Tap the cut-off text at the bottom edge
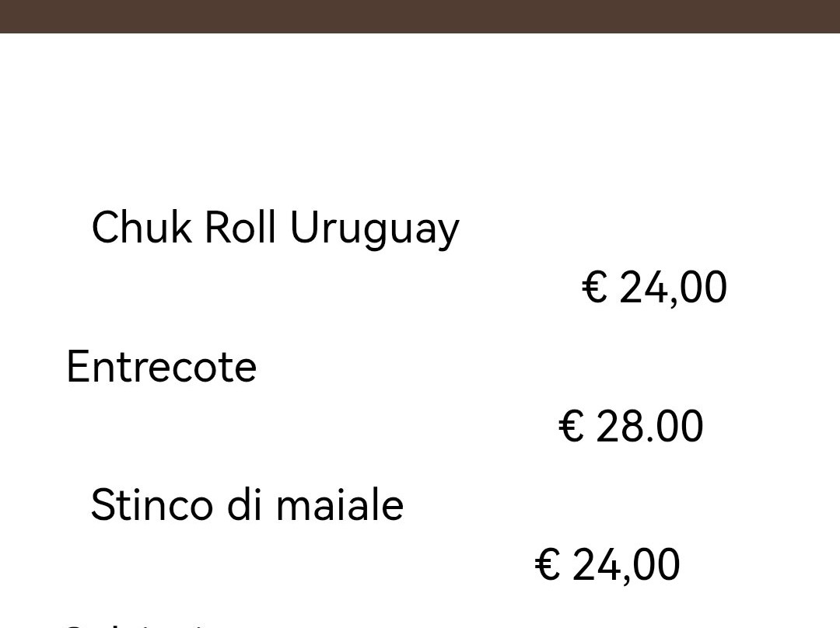Image resolution: width=840 pixels, height=628 pixels. point(132,623)
